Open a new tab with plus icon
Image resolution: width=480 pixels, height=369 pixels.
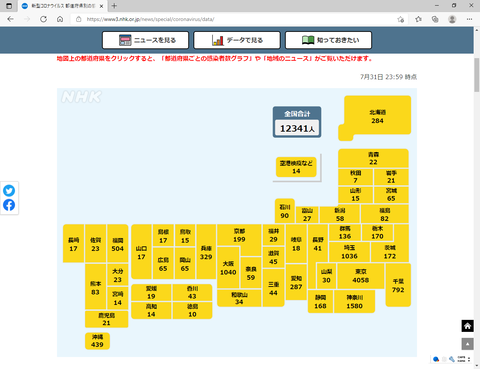(x=114, y=6)
